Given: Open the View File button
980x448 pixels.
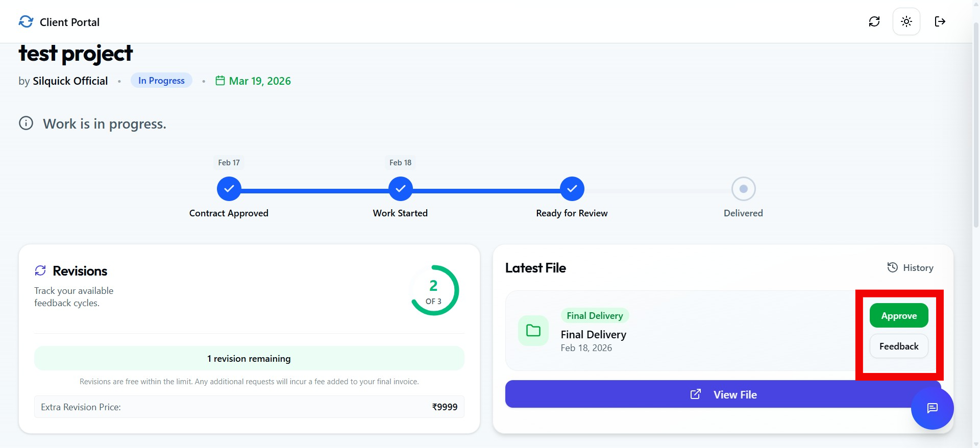Looking at the screenshot, I should tap(723, 394).
